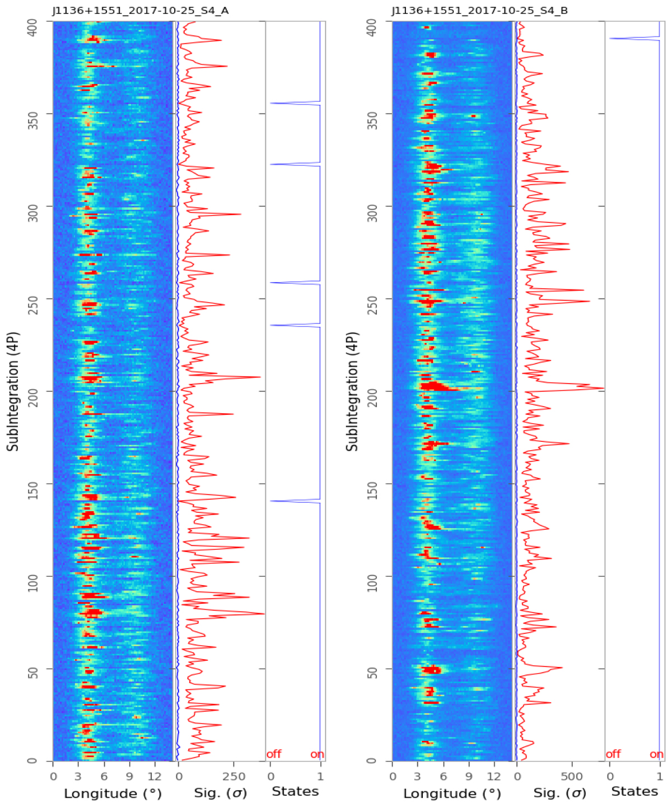Click the tallest red signal peak in plot B
This screenshot has width=672, height=808.
602,388
